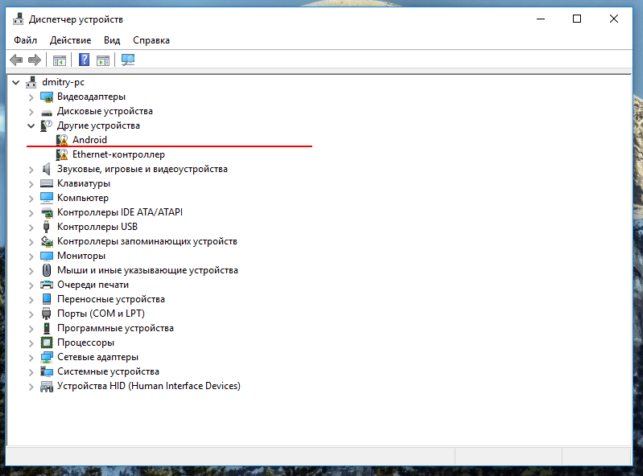Image resolution: width=643 pixels, height=476 pixels.
Task: Expand Контроллеры IDE ATA/ATAPI
Action: [x=31, y=213]
